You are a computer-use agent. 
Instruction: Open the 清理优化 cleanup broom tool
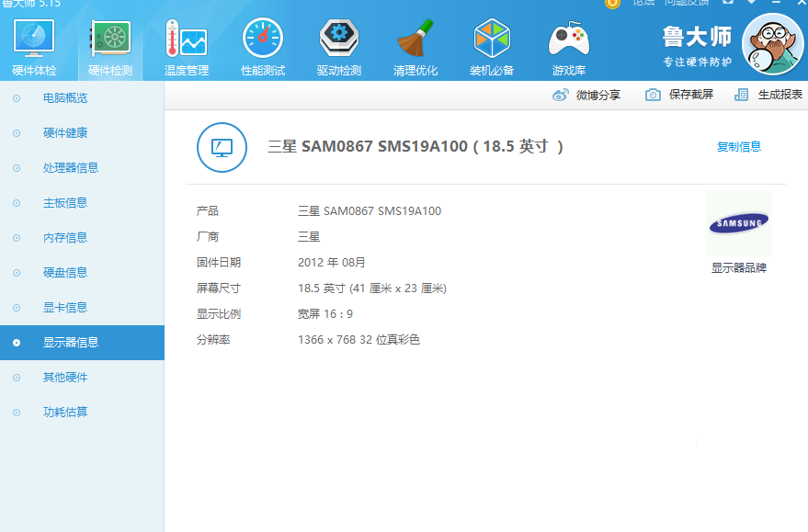(415, 47)
